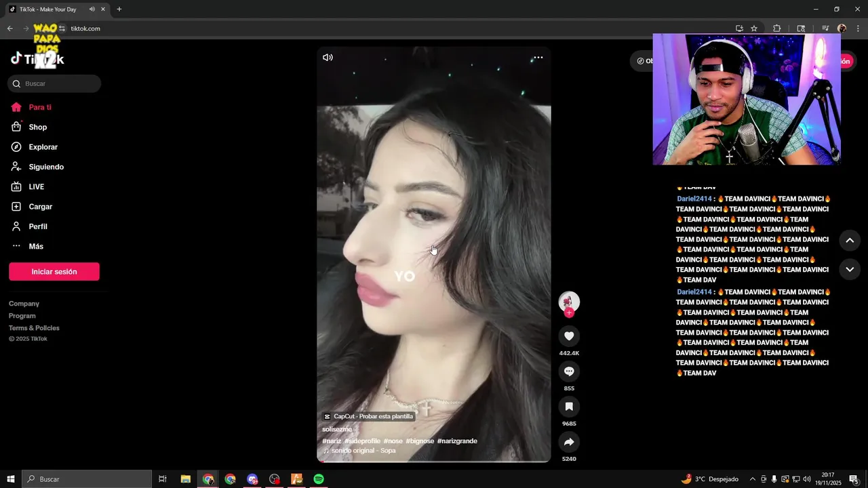Viewport: 868px width, 488px height.
Task: Open the comments bubble with 855 comments
Action: tap(569, 371)
